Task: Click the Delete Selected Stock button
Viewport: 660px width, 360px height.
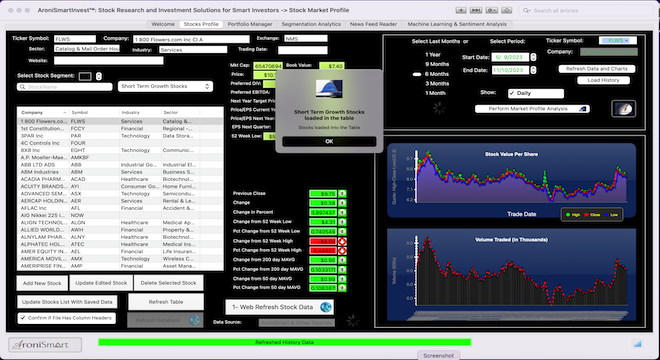Action: pyautogui.click(x=168, y=283)
